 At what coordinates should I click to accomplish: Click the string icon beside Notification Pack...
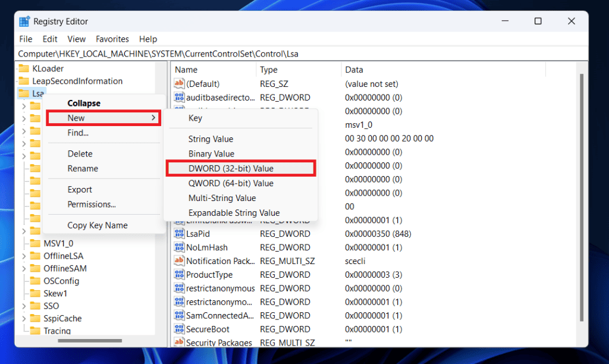(x=179, y=261)
